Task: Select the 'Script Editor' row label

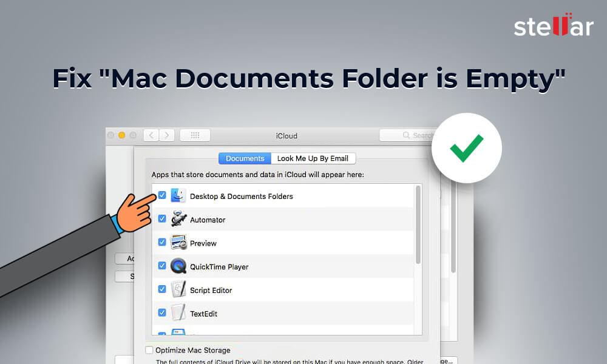Action: (x=211, y=291)
